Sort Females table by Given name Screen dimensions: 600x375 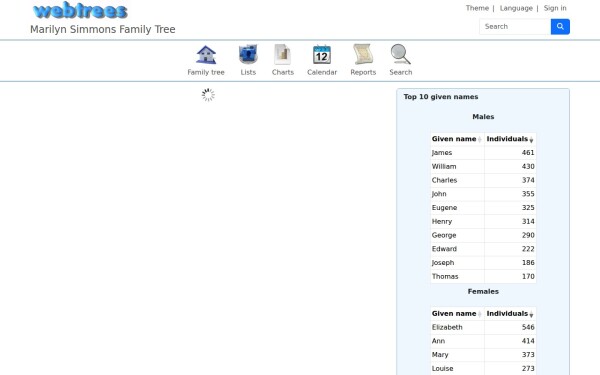(x=457, y=313)
